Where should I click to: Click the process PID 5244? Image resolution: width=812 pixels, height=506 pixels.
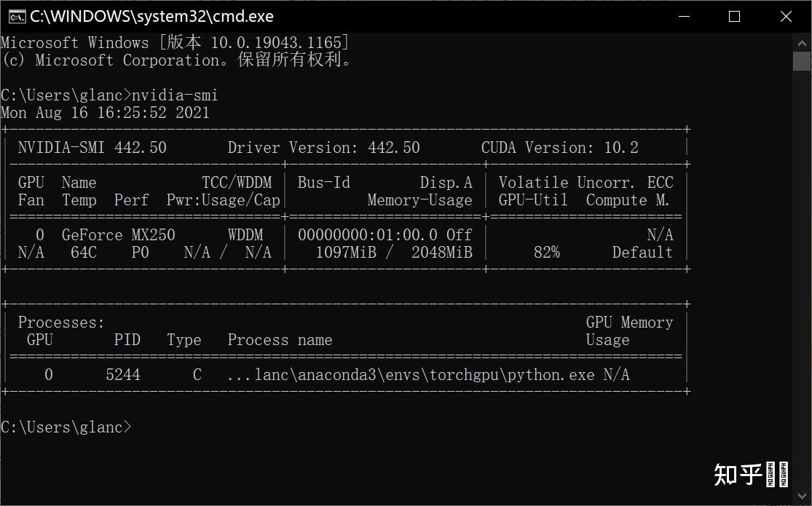coord(122,375)
